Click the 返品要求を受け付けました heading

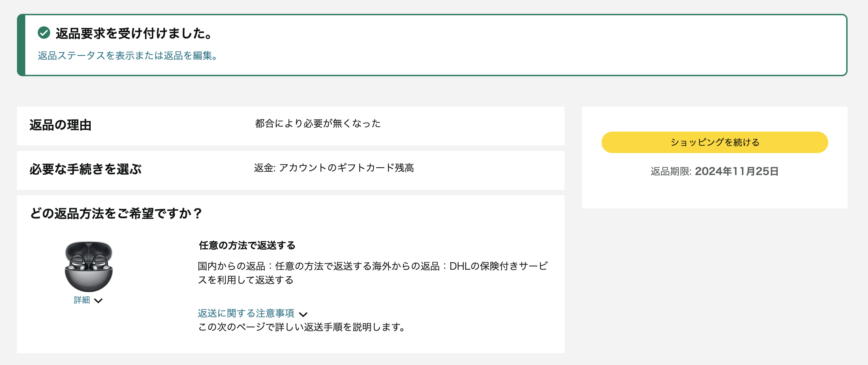pos(134,34)
